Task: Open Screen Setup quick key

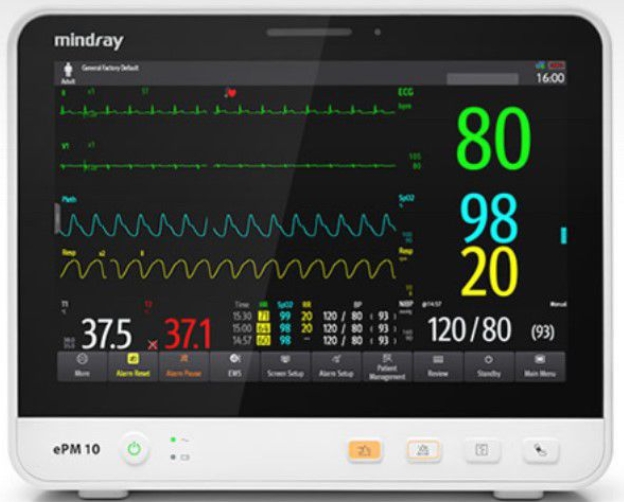Action: click(286, 367)
